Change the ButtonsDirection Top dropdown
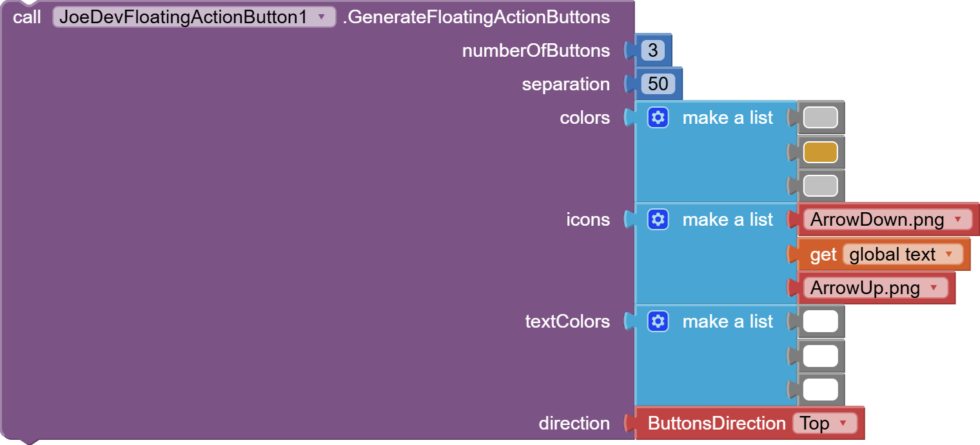Image resolution: width=980 pixels, height=445 pixels. (843, 424)
